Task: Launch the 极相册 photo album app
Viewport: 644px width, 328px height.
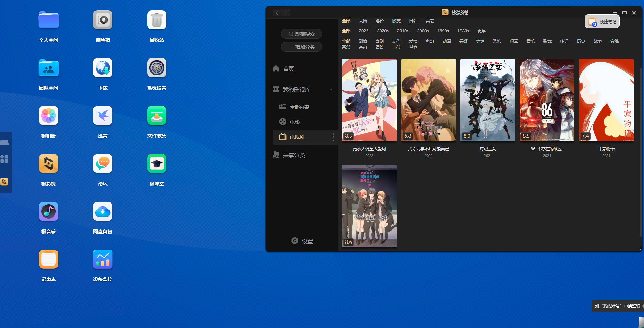Action: [49, 116]
